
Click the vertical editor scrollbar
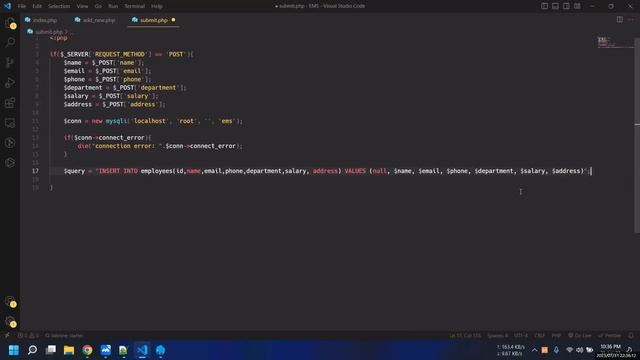[x=637, y=135]
